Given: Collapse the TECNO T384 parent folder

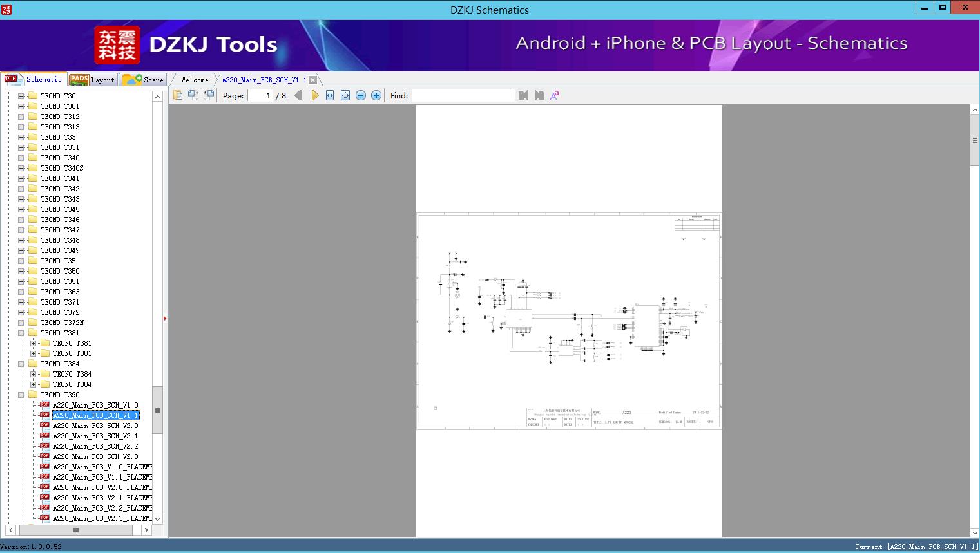Looking at the screenshot, I should (x=21, y=364).
